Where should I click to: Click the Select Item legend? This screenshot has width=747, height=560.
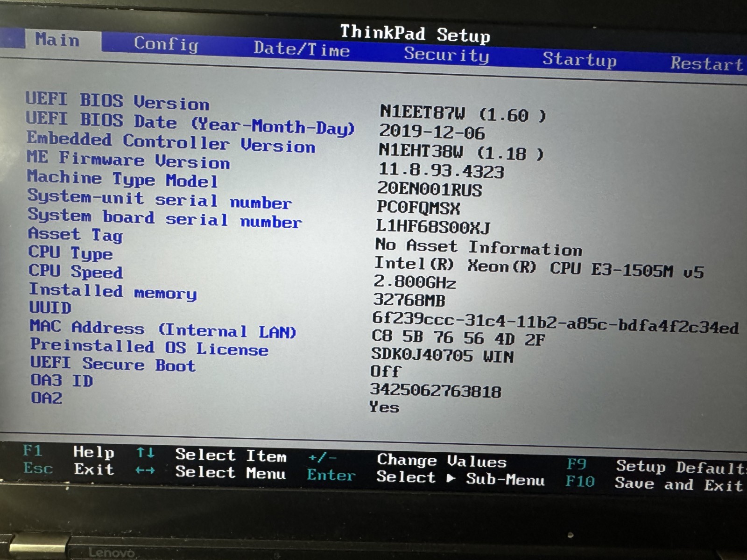231,455
